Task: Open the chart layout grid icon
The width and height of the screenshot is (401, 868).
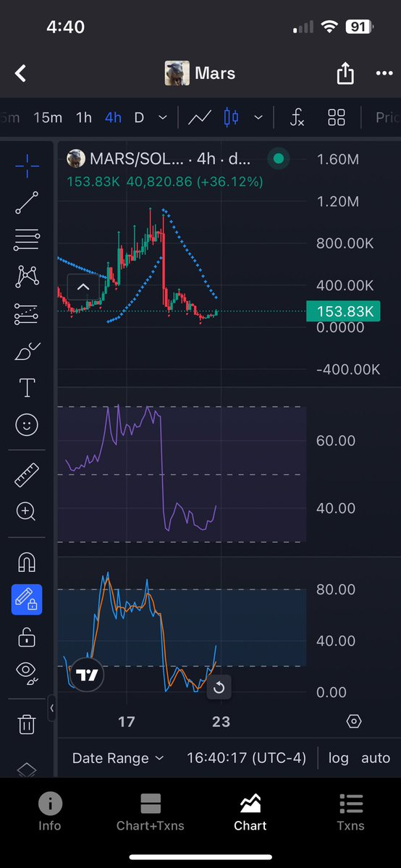Action: pyautogui.click(x=336, y=117)
